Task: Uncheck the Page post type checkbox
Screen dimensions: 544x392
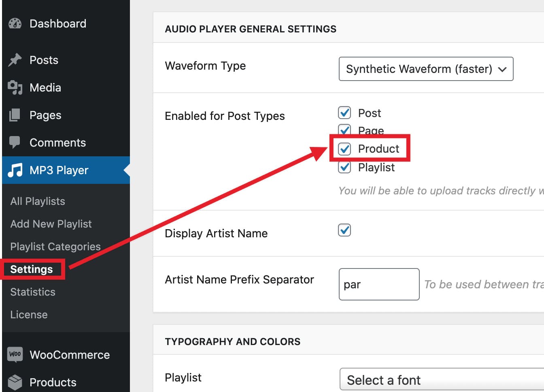Action: pos(344,130)
